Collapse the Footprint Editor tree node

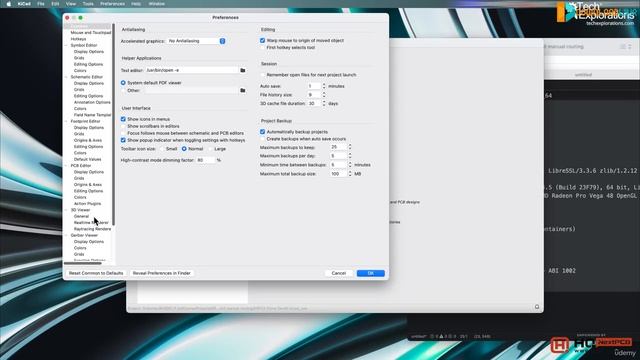[67, 121]
